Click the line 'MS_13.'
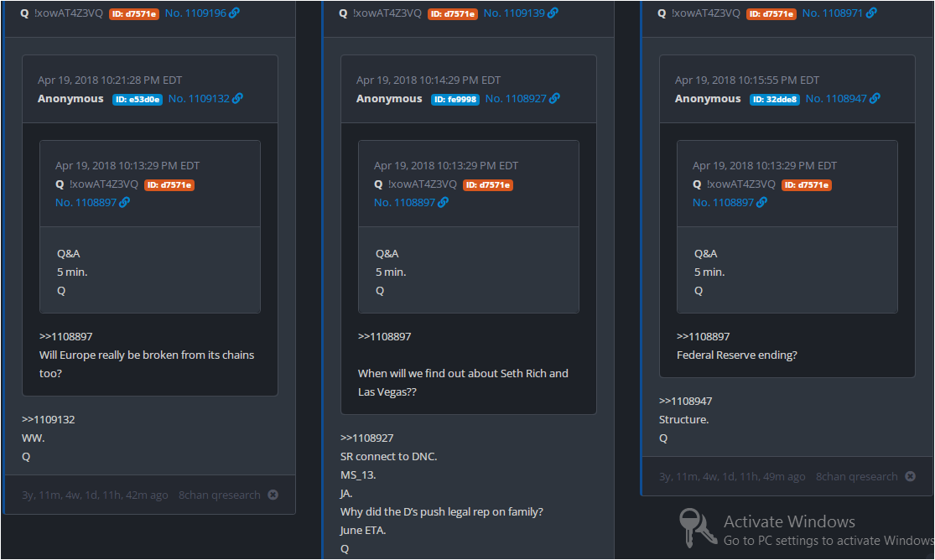935x560 pixels. (x=358, y=474)
